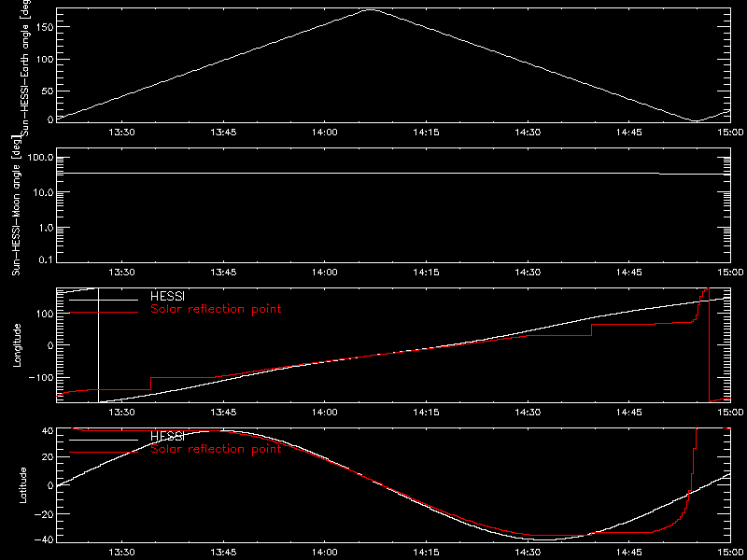Select HESSI legend label in Latitude plot
This screenshot has height=560, width=747.
[167, 437]
